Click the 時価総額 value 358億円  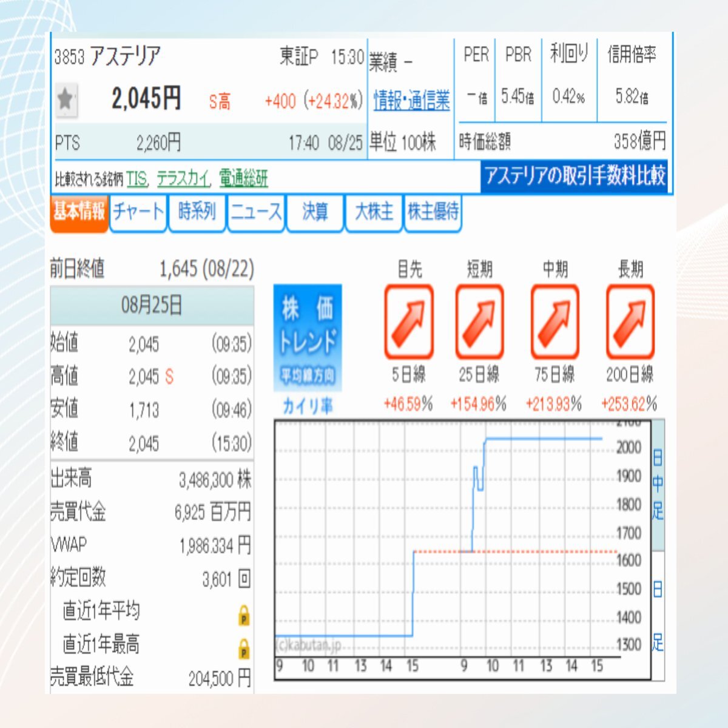tap(639, 141)
